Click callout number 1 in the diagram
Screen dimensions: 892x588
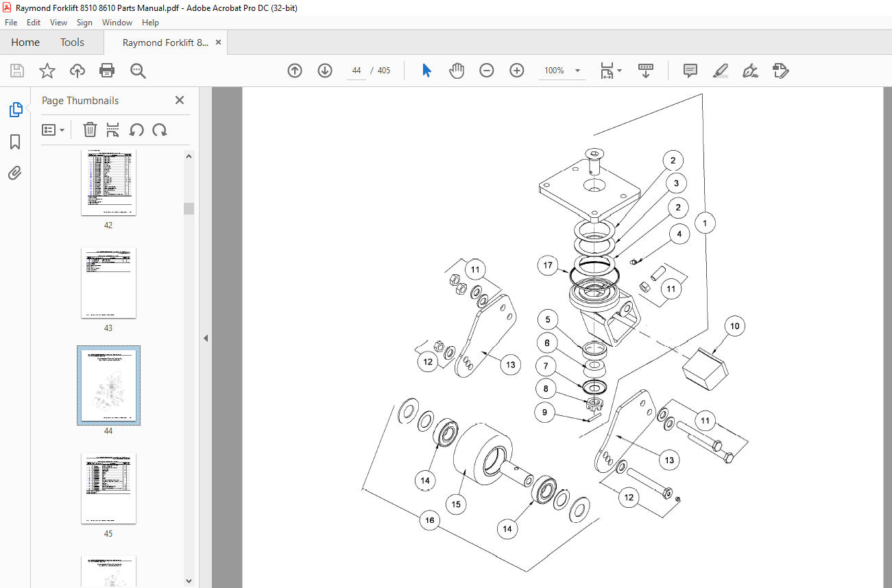tap(704, 223)
